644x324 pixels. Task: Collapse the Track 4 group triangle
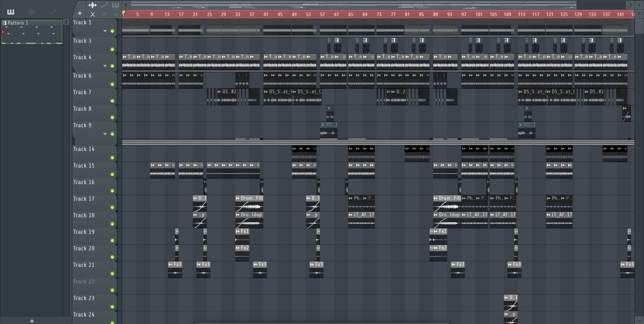tap(105, 66)
